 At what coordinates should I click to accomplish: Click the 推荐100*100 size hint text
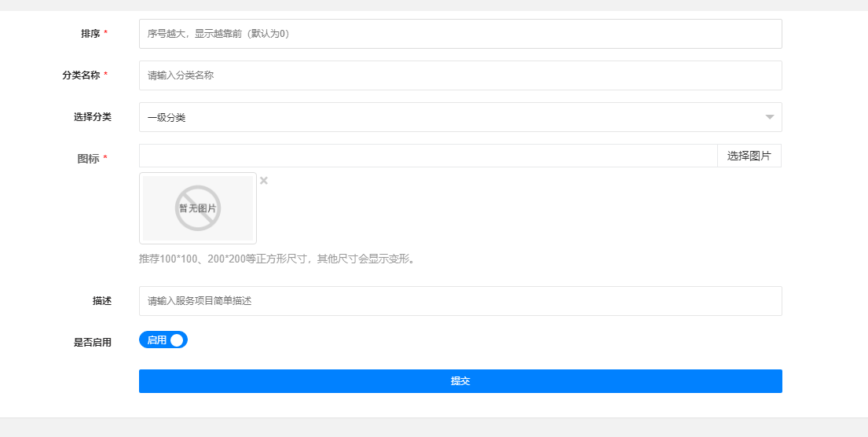tap(277, 259)
